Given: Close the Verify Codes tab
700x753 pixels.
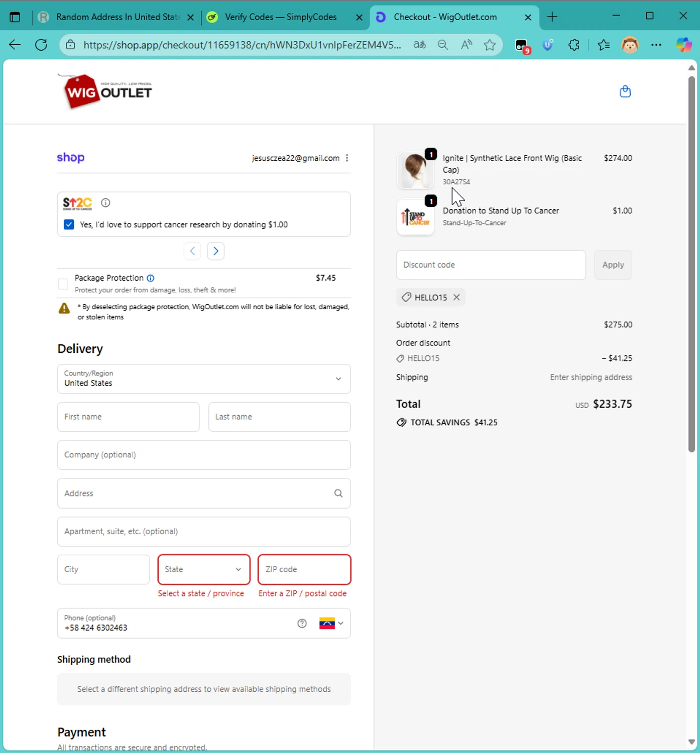Looking at the screenshot, I should (x=359, y=17).
